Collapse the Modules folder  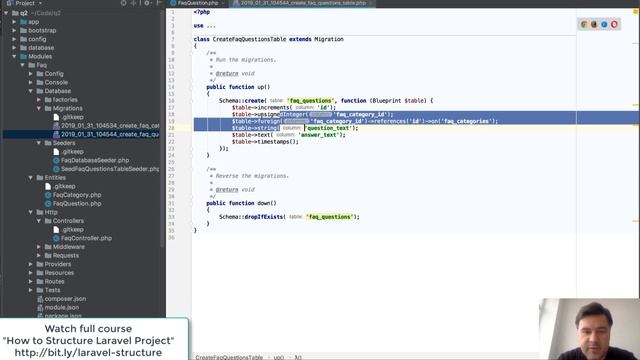[15, 56]
